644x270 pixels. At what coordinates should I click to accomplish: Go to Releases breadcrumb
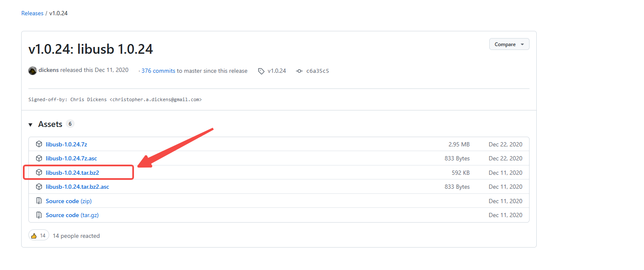[x=32, y=13]
